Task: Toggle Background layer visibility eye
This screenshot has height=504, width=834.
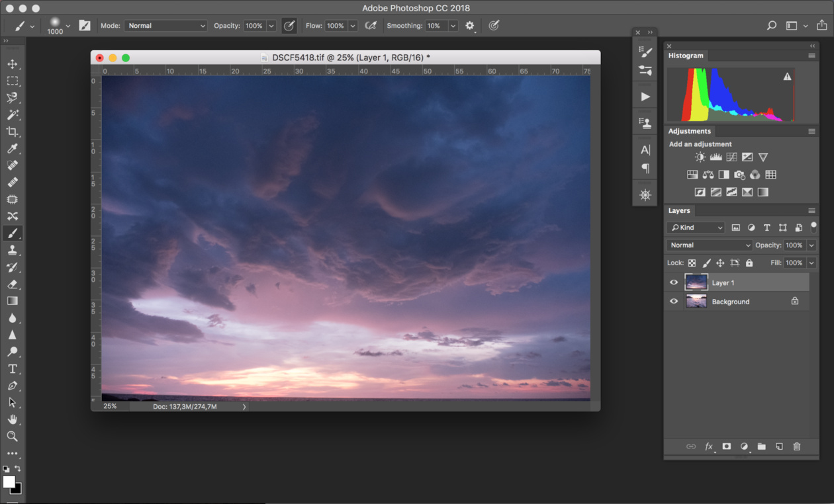Action: pyautogui.click(x=674, y=302)
